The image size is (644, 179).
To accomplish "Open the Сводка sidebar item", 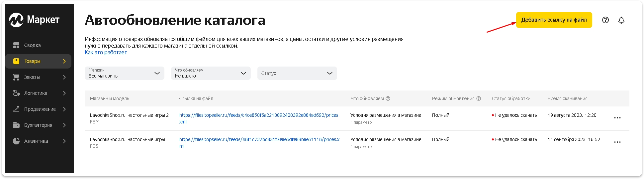I will coord(33,45).
